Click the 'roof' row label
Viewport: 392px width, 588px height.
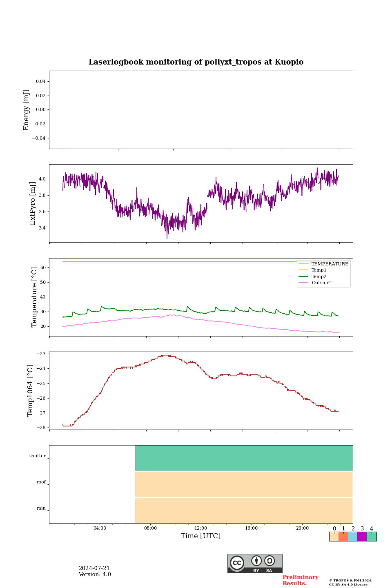coord(41,482)
